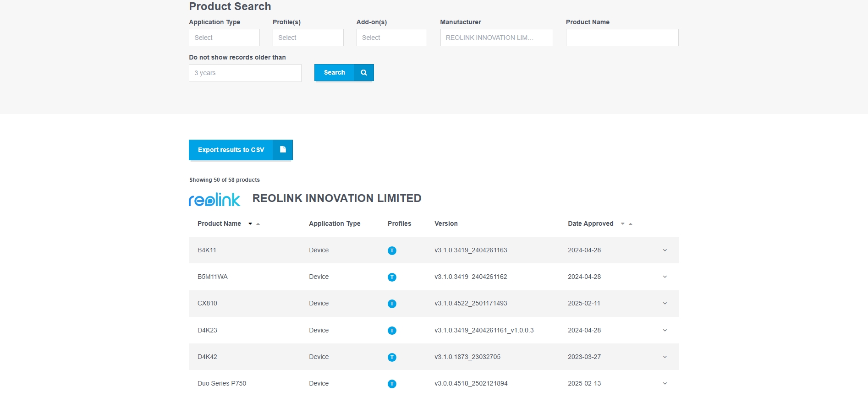Click the magnifier icon on Search button
Image resolution: width=868 pixels, height=397 pixels.
tap(364, 72)
